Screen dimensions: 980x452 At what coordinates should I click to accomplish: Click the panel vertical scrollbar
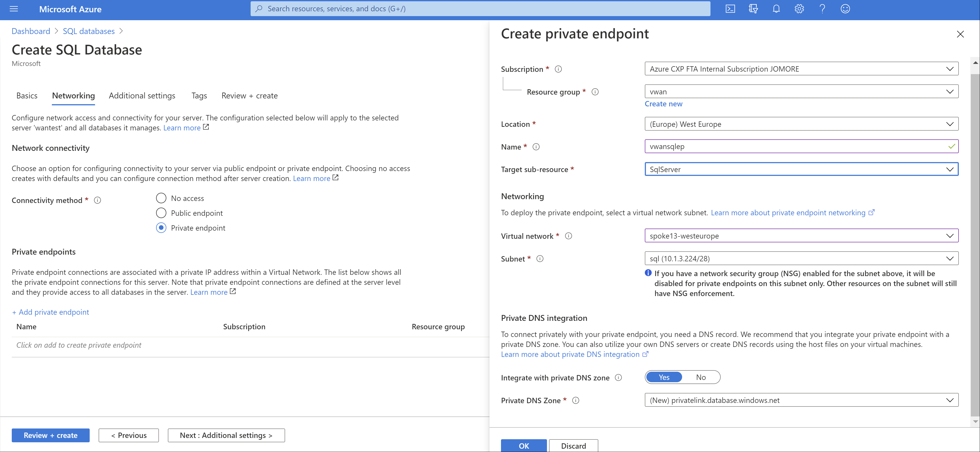(975, 244)
